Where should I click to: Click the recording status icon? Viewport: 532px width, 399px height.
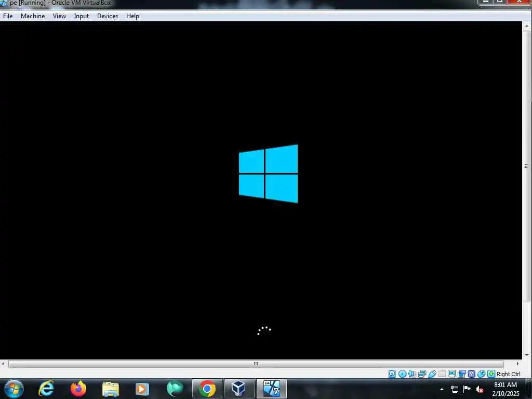tap(461, 374)
